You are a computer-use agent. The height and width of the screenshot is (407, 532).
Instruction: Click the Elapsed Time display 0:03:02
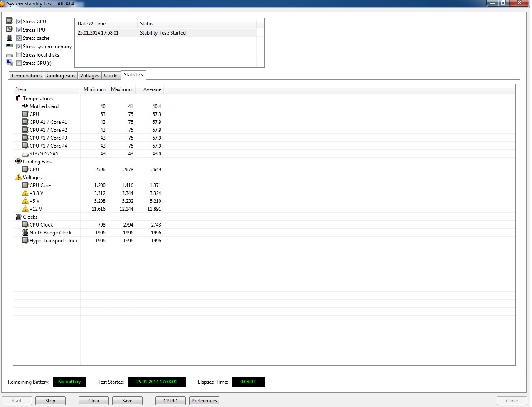point(248,382)
